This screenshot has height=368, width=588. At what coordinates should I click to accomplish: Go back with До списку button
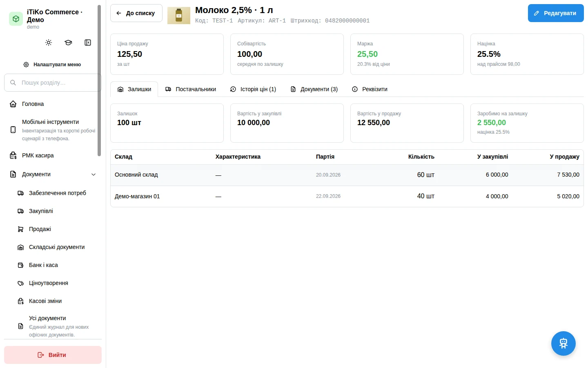136,13
